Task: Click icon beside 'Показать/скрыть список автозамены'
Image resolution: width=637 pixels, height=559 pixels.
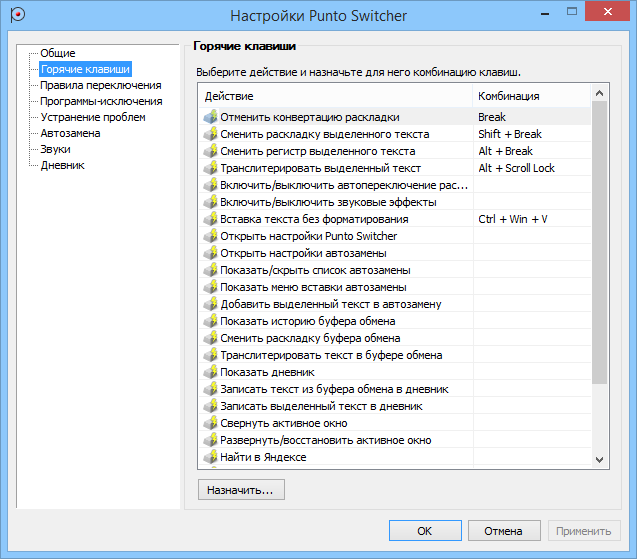Action: 210,270
